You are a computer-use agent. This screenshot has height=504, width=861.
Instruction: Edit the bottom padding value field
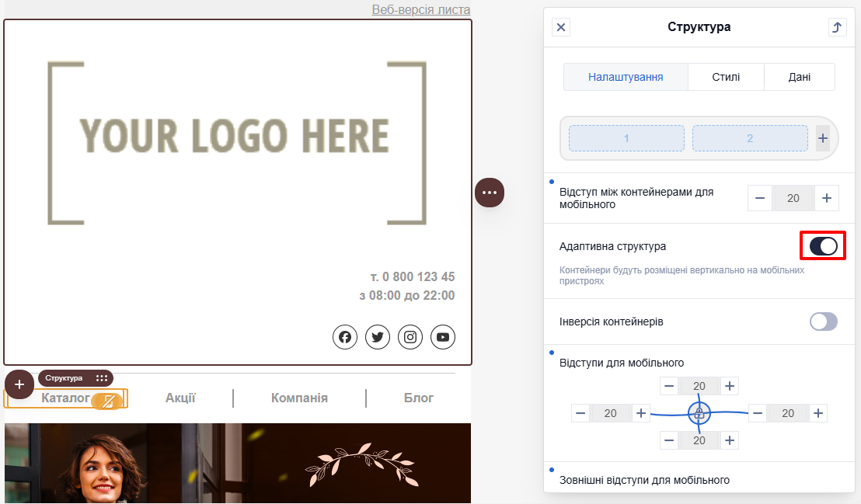[x=699, y=440]
